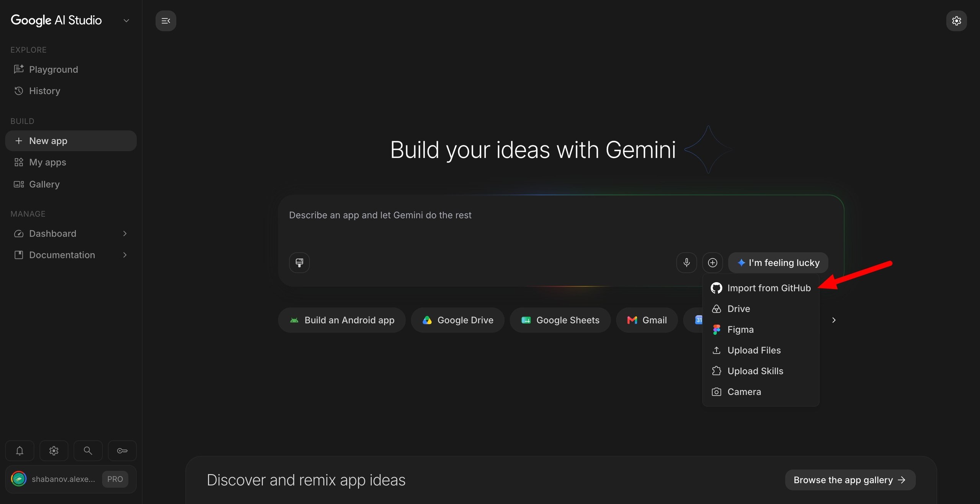980x504 pixels.
Task: Click the partially hidden Calendar chip
Action: [x=694, y=320]
